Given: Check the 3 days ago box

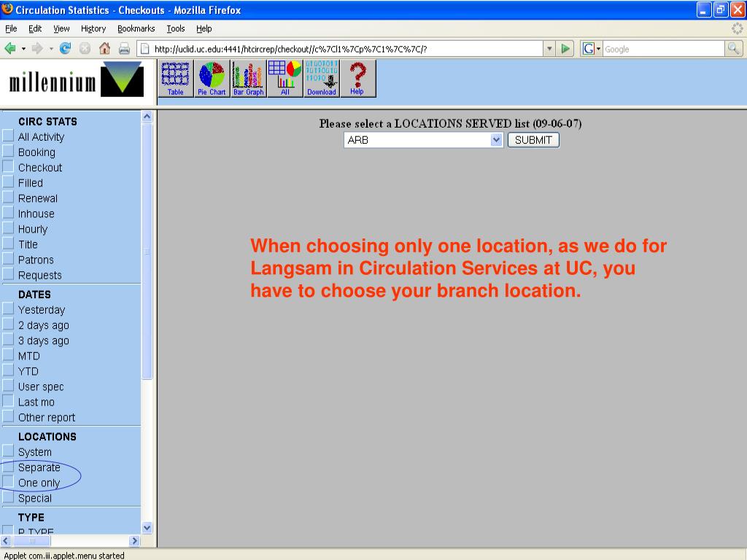Looking at the screenshot, I should click(x=8, y=340).
